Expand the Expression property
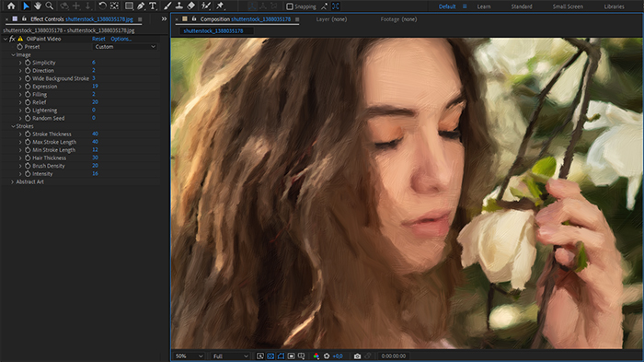This screenshot has width=644, height=362. [x=20, y=87]
